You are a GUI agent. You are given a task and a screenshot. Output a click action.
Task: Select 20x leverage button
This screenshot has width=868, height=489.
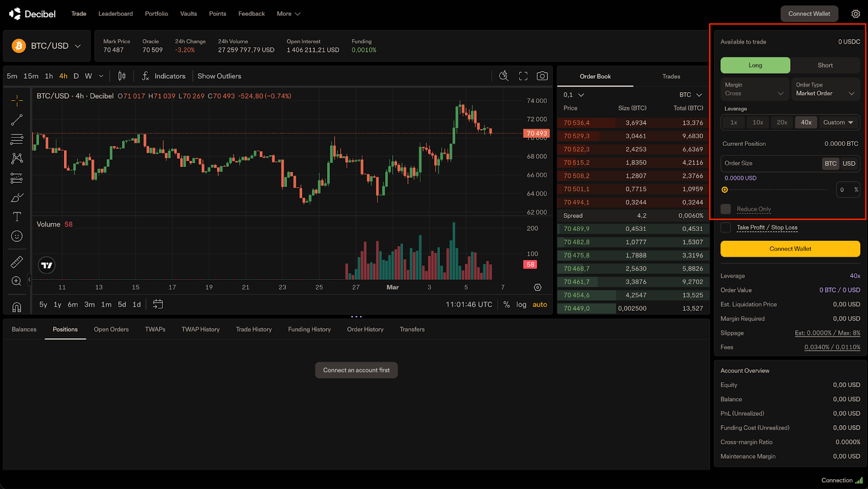point(782,123)
